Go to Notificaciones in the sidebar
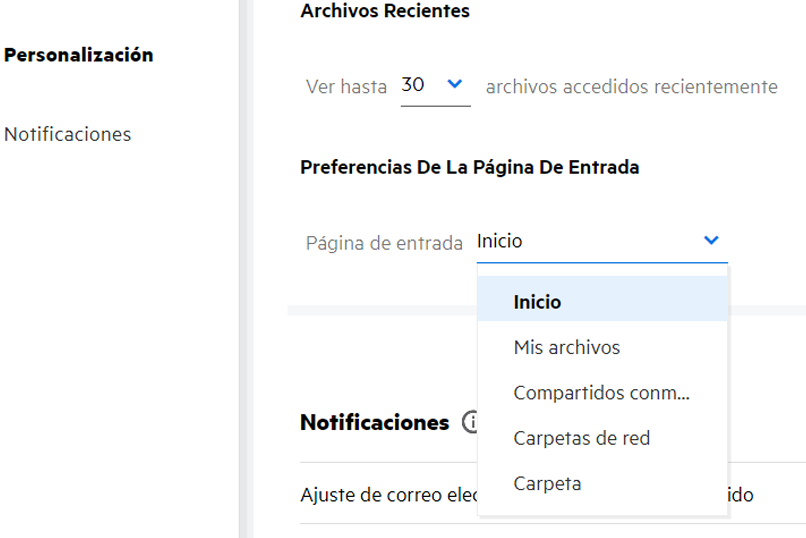The image size is (806, 538). pyautogui.click(x=68, y=134)
